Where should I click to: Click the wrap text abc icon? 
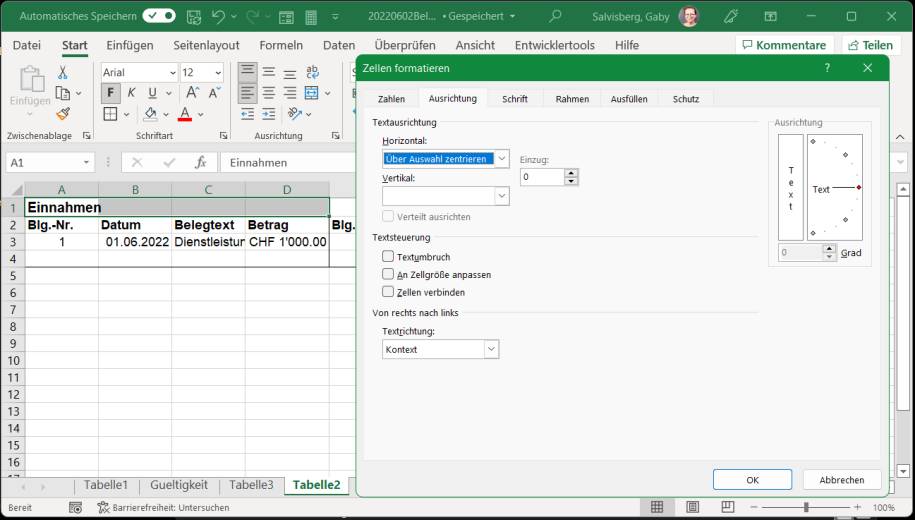tap(312, 72)
